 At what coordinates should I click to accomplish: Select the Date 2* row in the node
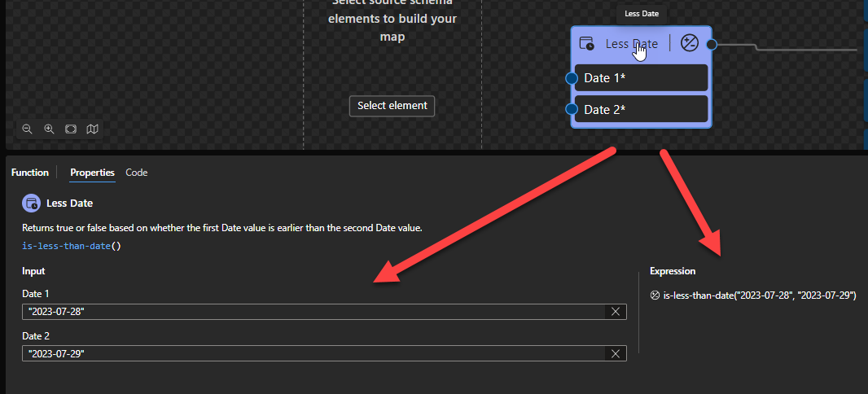coord(641,109)
